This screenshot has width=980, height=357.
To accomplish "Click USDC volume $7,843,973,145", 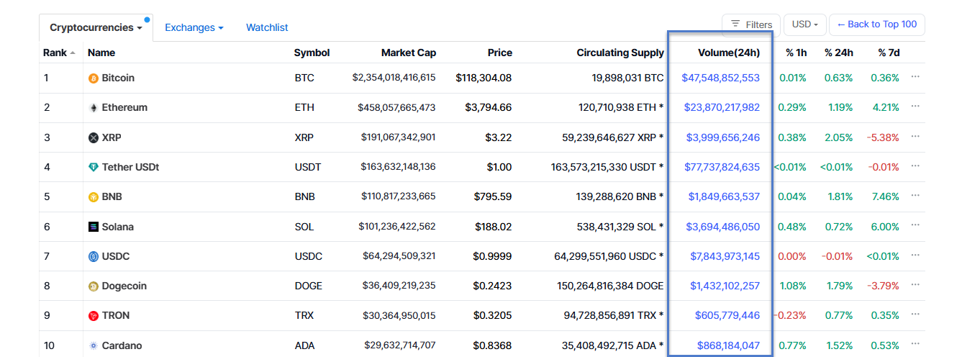I will click(x=725, y=256).
